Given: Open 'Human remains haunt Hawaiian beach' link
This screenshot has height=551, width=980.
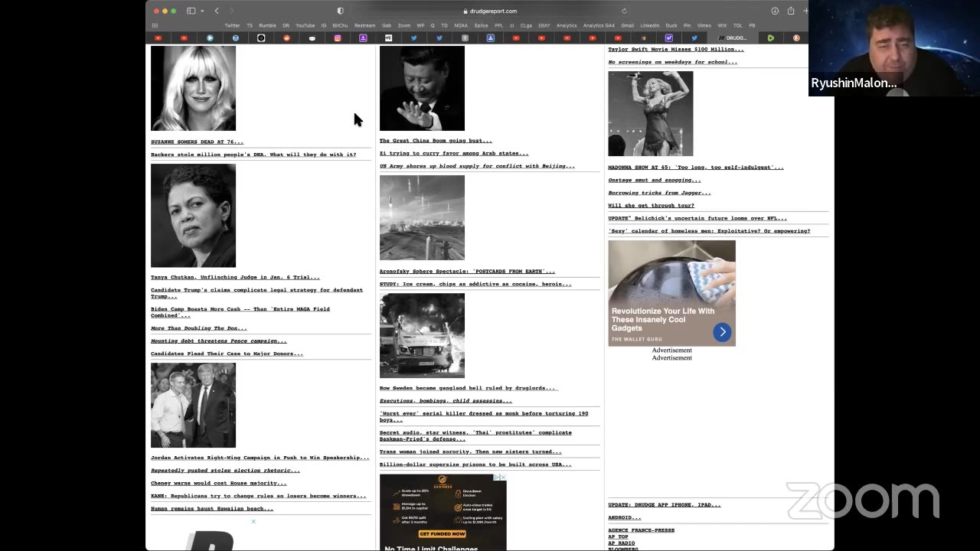Looking at the screenshot, I should [x=211, y=509].
